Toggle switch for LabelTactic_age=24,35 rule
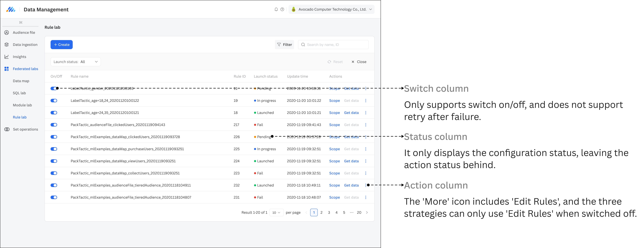 point(54,113)
